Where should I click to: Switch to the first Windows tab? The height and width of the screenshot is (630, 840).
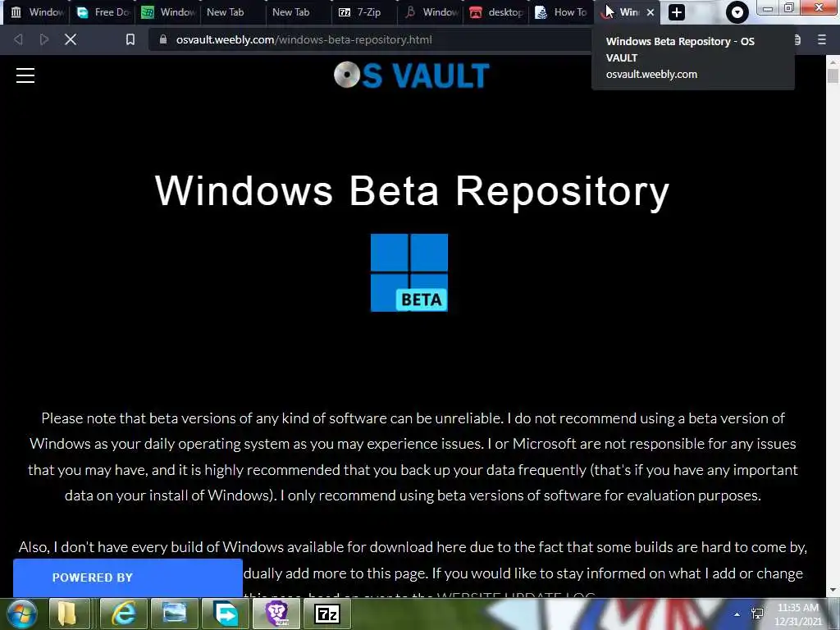tap(36, 12)
